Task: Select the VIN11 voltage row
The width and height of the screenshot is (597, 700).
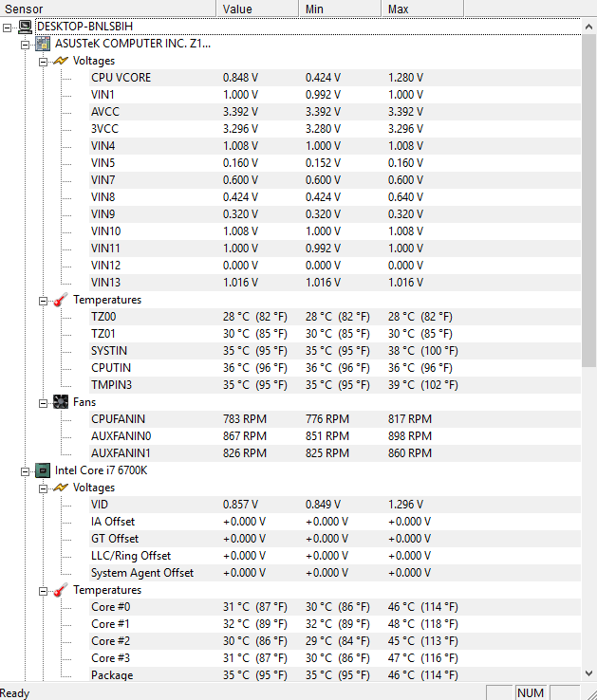Action: coord(335,249)
